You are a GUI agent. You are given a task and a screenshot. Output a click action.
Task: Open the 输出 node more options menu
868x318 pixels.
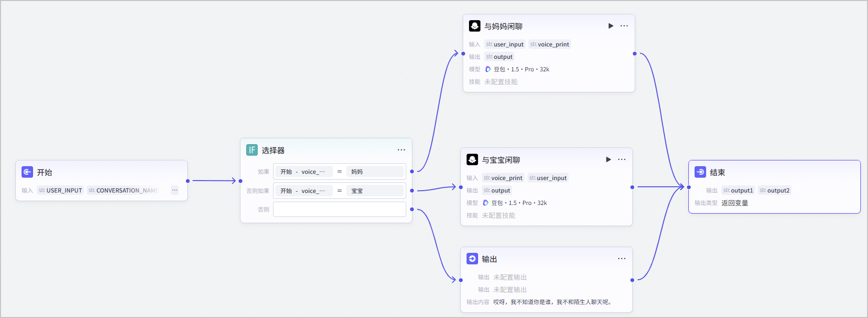(622, 259)
